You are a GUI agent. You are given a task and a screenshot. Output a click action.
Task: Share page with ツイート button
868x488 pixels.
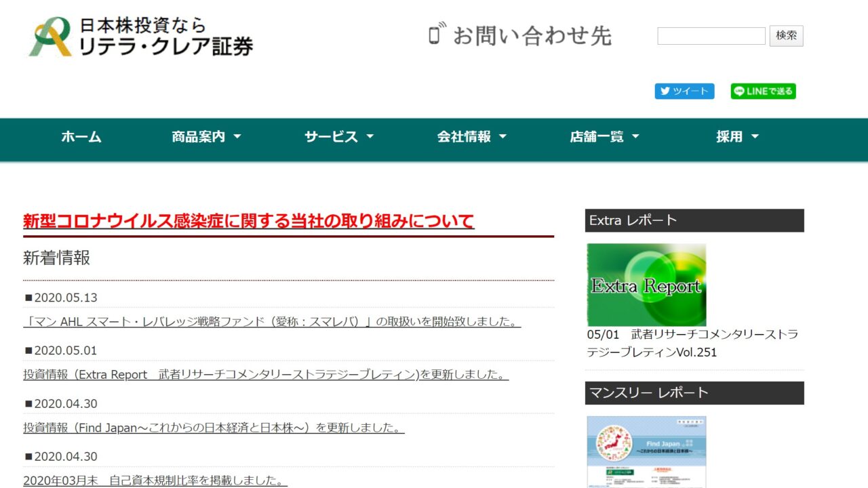click(684, 91)
